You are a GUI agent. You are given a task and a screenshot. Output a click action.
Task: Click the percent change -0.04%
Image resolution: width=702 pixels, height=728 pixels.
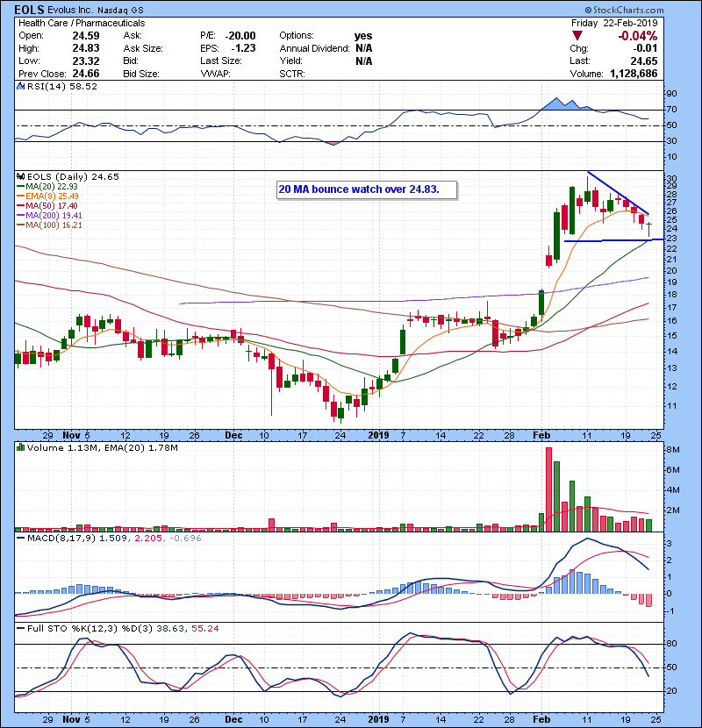(x=637, y=36)
